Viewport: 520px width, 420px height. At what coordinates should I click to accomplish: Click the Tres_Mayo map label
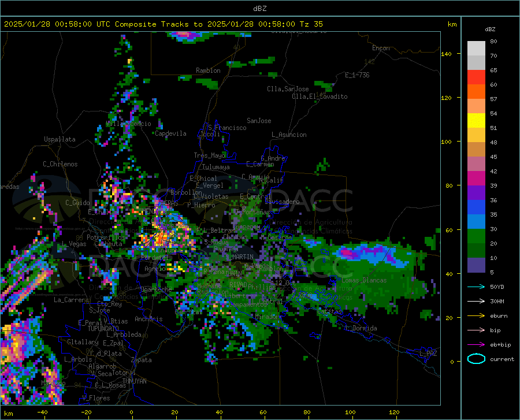point(209,155)
